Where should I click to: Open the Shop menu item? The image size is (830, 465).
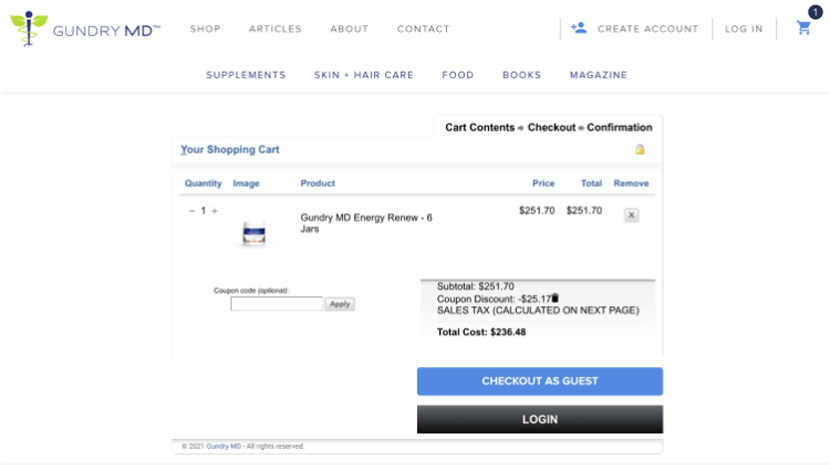pyautogui.click(x=205, y=29)
